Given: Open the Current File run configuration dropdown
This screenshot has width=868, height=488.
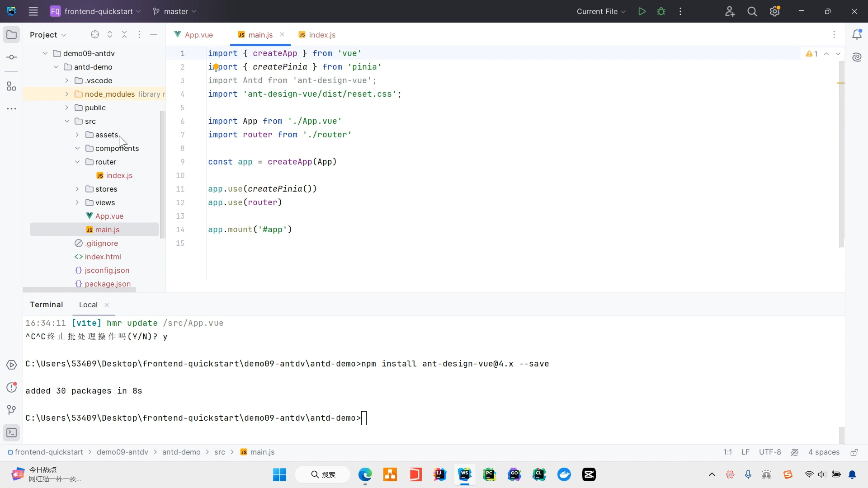Looking at the screenshot, I should [601, 11].
